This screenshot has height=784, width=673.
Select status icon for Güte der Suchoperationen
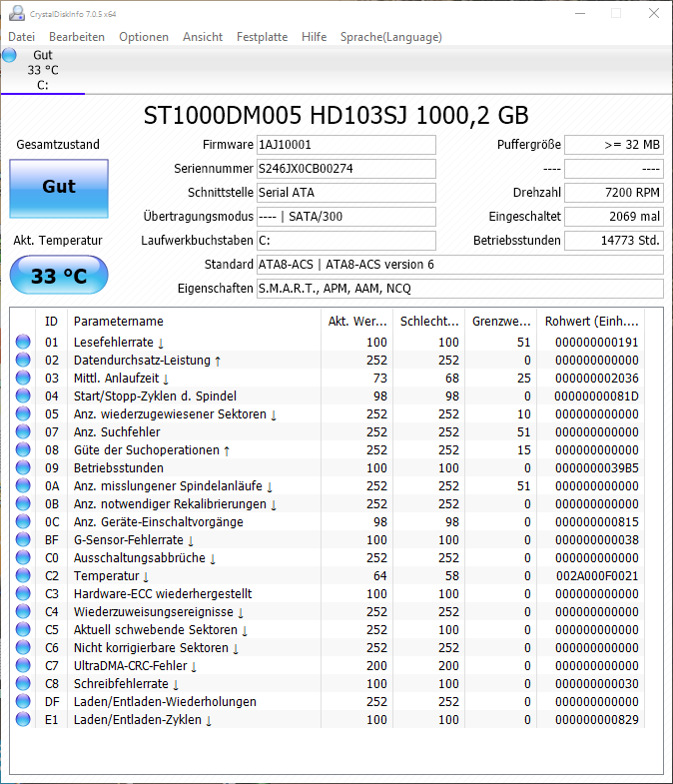[23, 449]
